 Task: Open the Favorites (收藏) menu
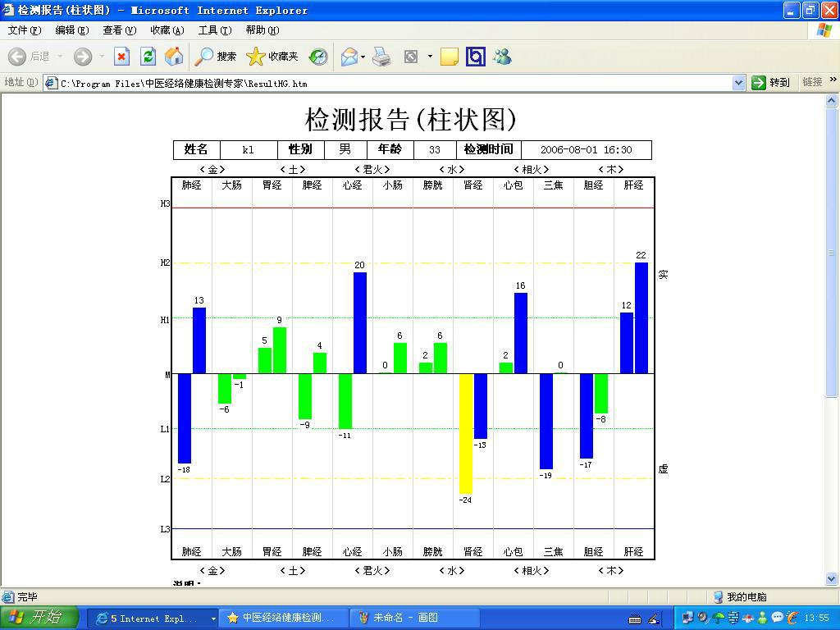point(167,30)
